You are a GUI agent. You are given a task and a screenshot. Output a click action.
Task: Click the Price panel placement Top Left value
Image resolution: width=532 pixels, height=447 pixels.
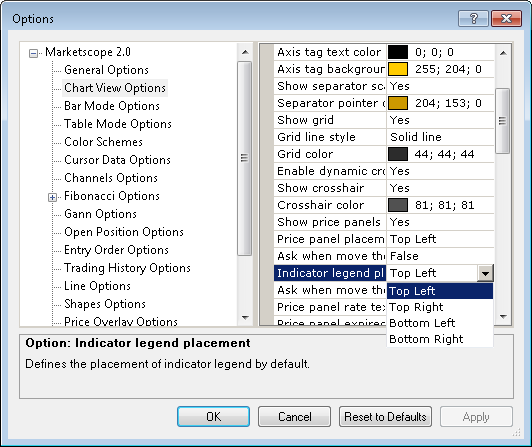(440, 239)
